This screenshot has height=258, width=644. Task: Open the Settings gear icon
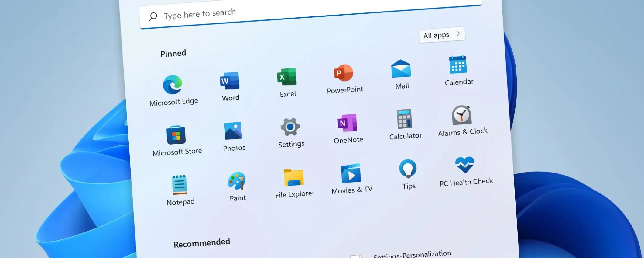tap(290, 127)
